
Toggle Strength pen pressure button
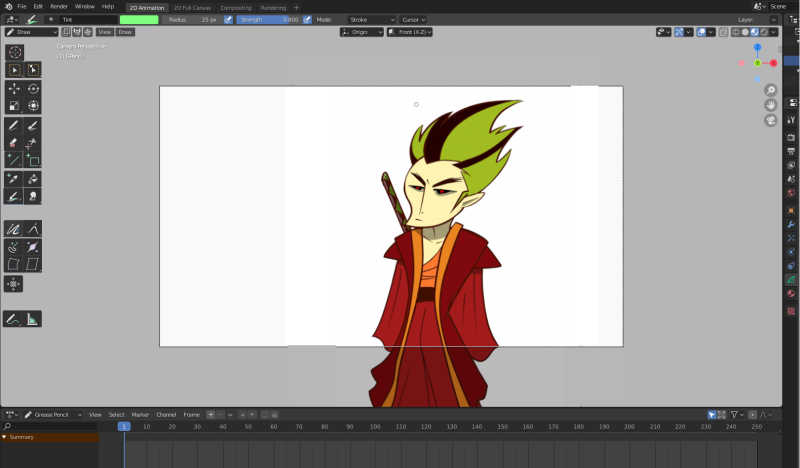[x=307, y=19]
